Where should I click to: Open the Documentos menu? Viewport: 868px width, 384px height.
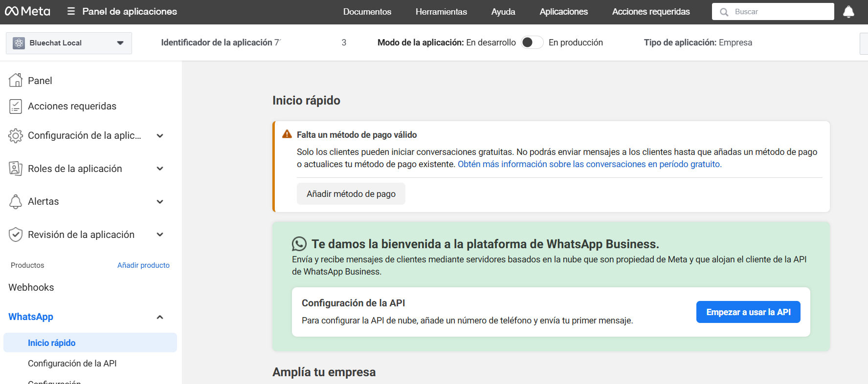coord(367,12)
